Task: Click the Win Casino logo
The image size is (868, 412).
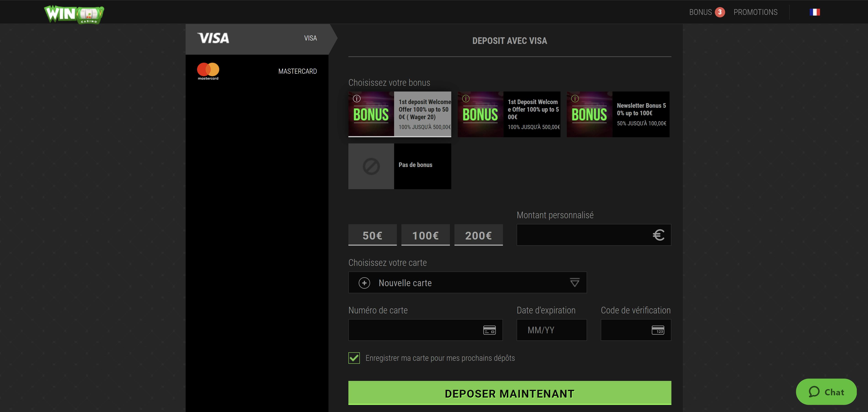Action: (74, 14)
